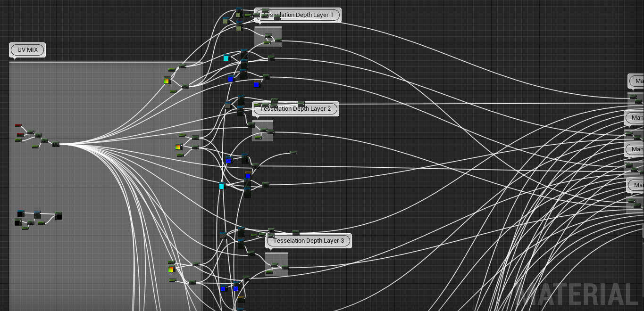
Task: Select the cyan node above Tesselation Layer 3
Action: (x=222, y=186)
